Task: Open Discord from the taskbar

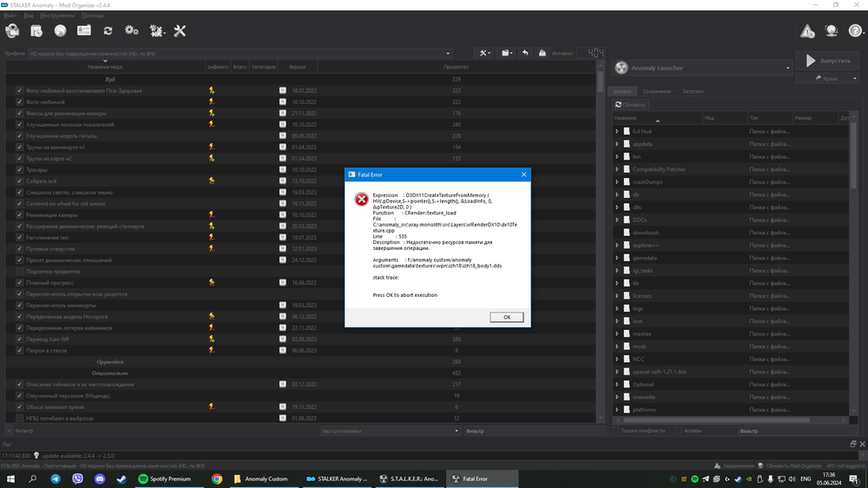Action: pos(100,479)
